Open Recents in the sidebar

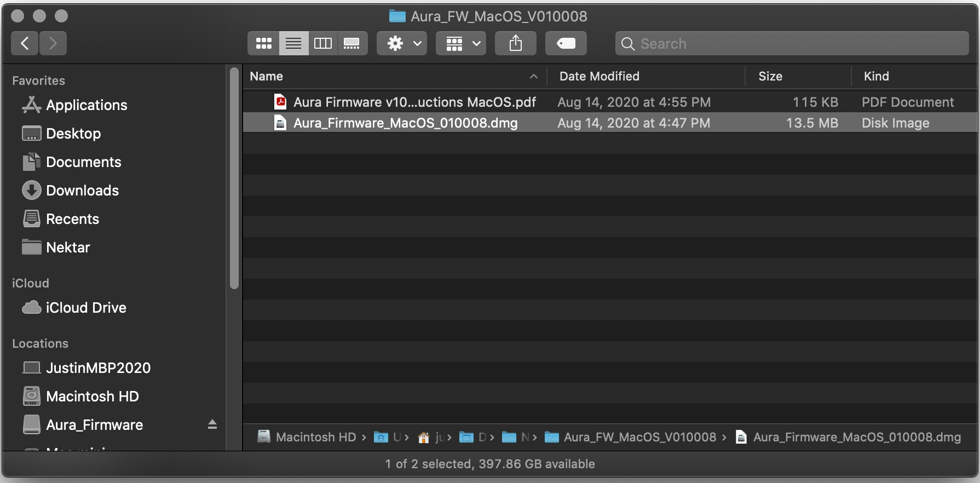click(72, 219)
